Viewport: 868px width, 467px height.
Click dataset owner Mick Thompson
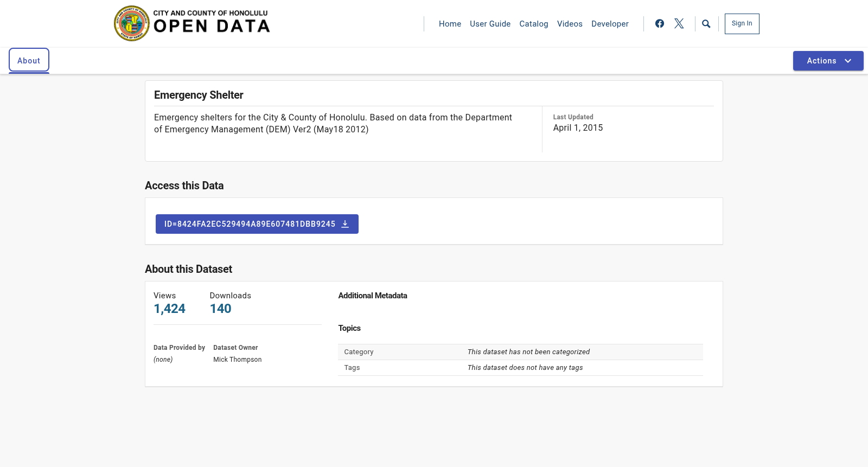(237, 360)
